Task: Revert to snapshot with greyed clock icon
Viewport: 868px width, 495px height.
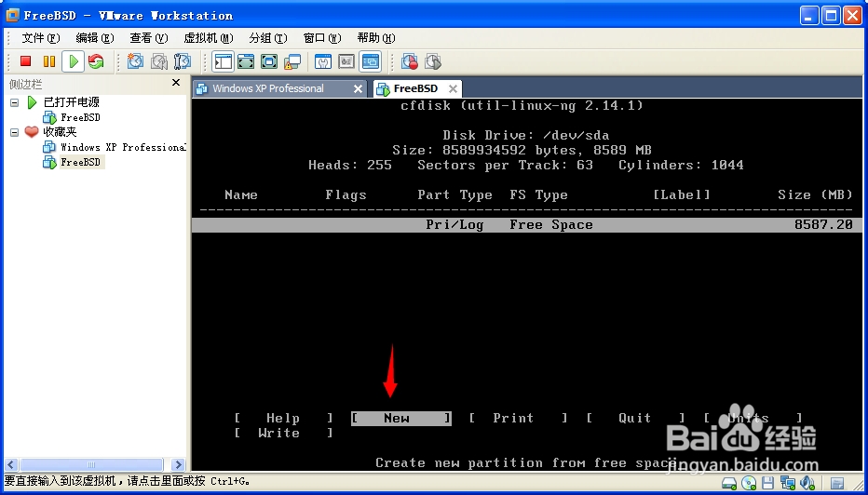Action: (159, 61)
